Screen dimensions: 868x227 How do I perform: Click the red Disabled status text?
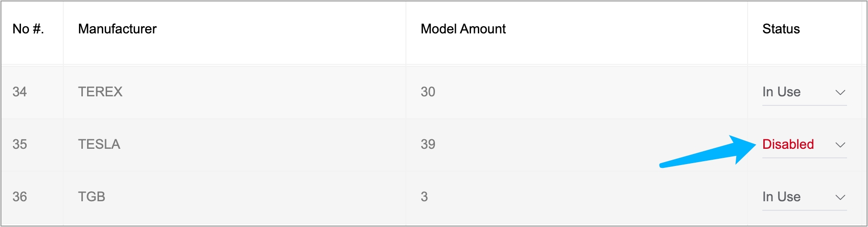pos(788,144)
